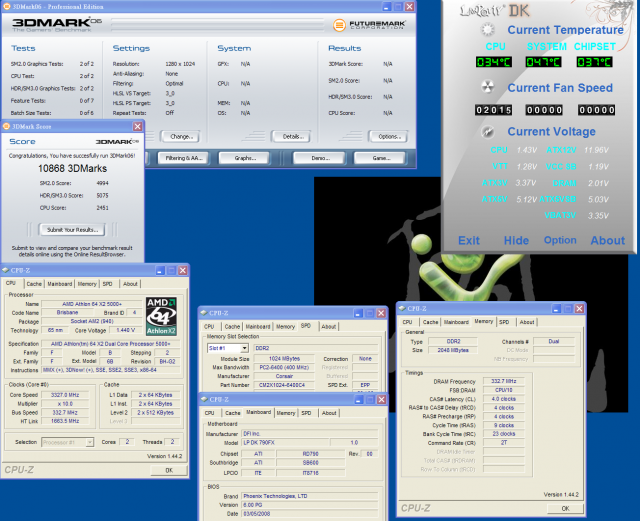The image size is (640, 521).
Task: Click the BIOS Brand Phoenix Technologies field
Action: (x=309, y=496)
